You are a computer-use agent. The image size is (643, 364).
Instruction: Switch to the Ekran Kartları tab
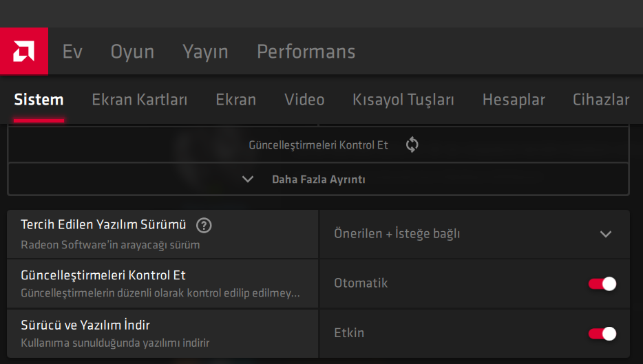click(140, 100)
